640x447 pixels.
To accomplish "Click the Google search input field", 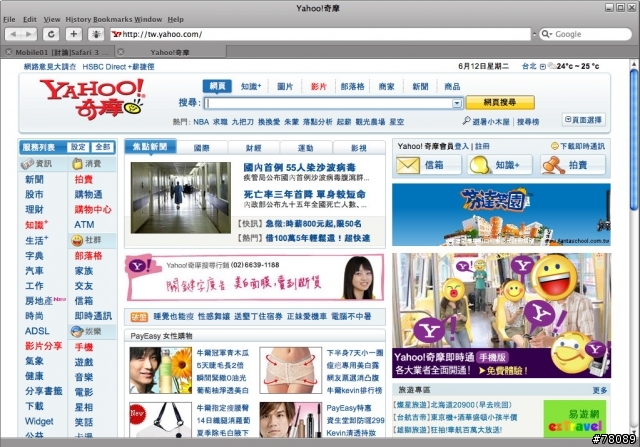I will [586, 34].
